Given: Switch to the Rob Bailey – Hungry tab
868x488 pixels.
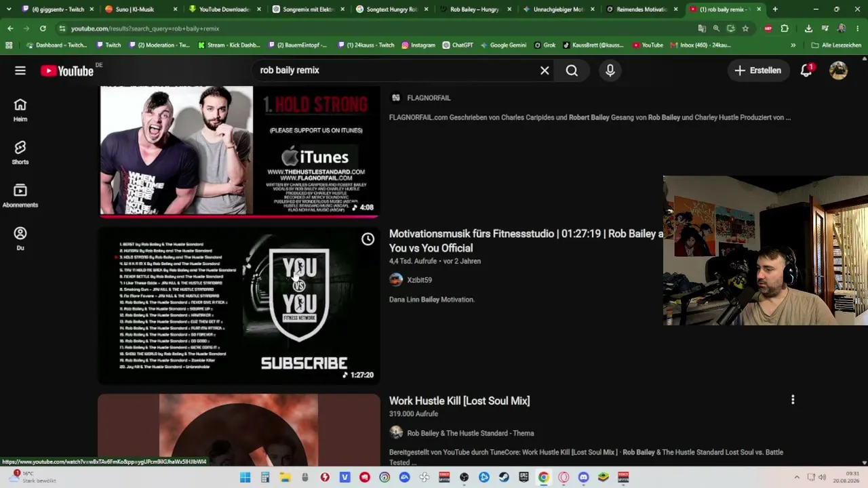Looking at the screenshot, I should [475, 9].
